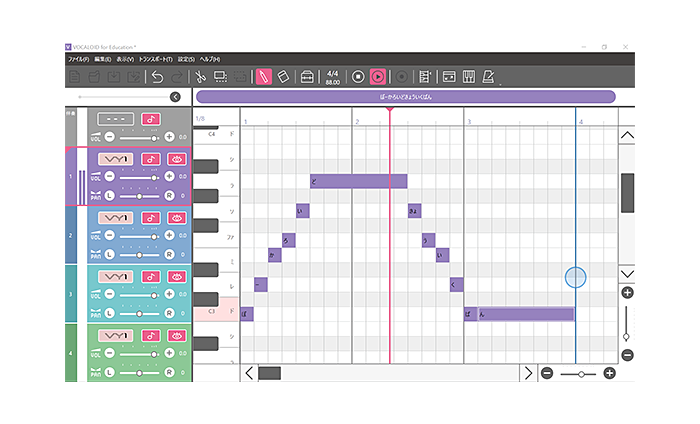Open the 表示(V) menu
700x424 pixels.
click(125, 59)
